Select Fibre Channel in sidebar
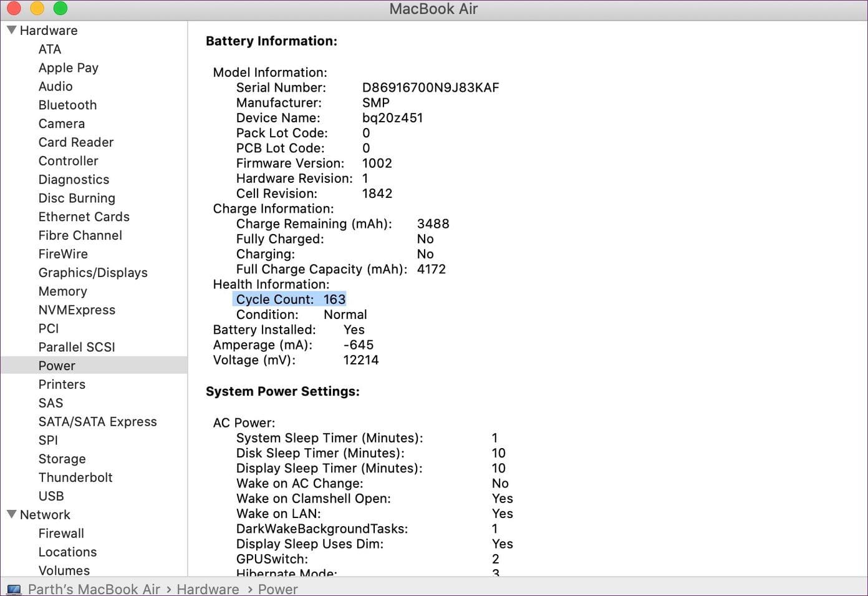868x596 pixels. (80, 235)
